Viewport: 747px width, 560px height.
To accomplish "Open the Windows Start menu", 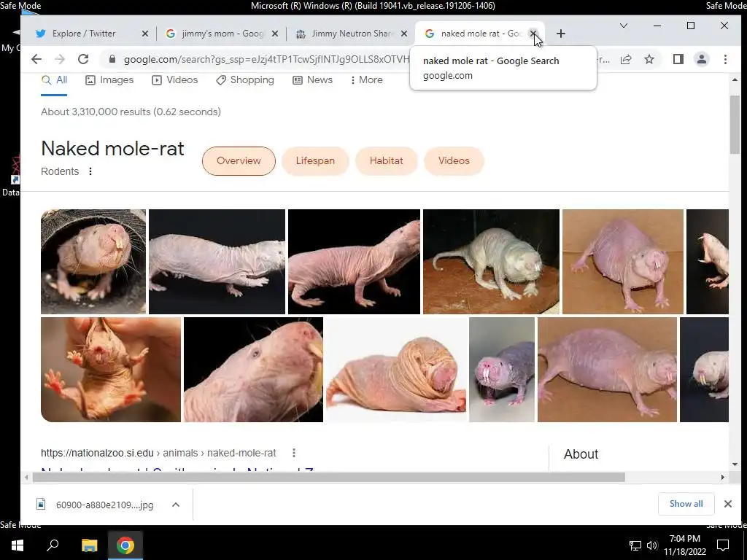I will [18, 545].
